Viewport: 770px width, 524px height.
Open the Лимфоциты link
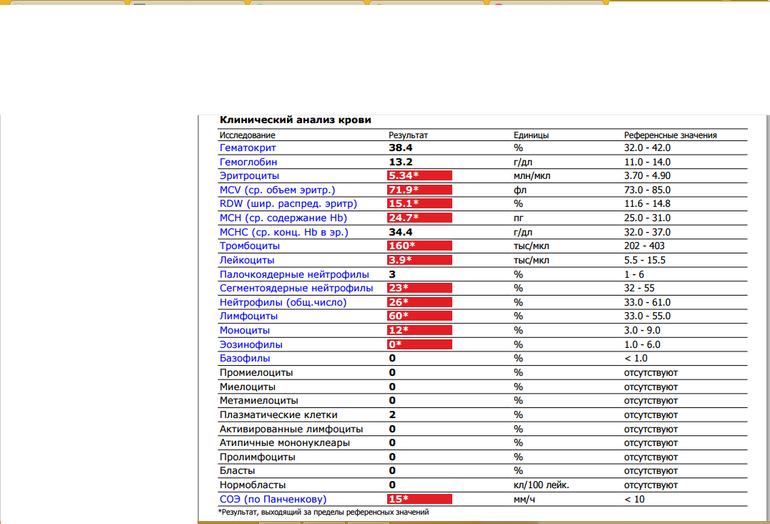(249, 315)
